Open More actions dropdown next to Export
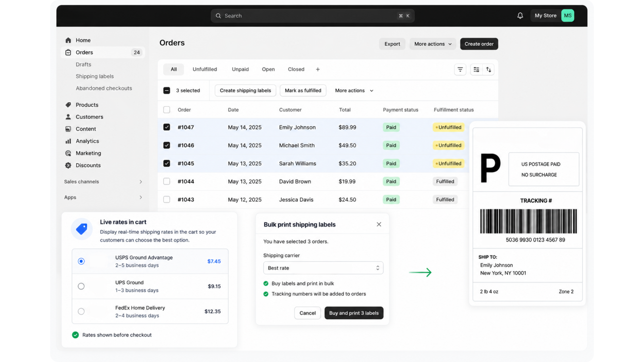 (x=432, y=44)
